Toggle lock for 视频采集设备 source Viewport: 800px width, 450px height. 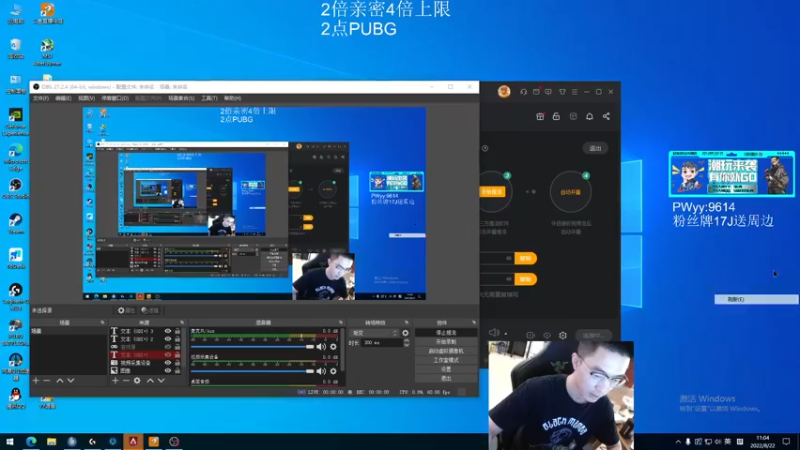click(178, 363)
